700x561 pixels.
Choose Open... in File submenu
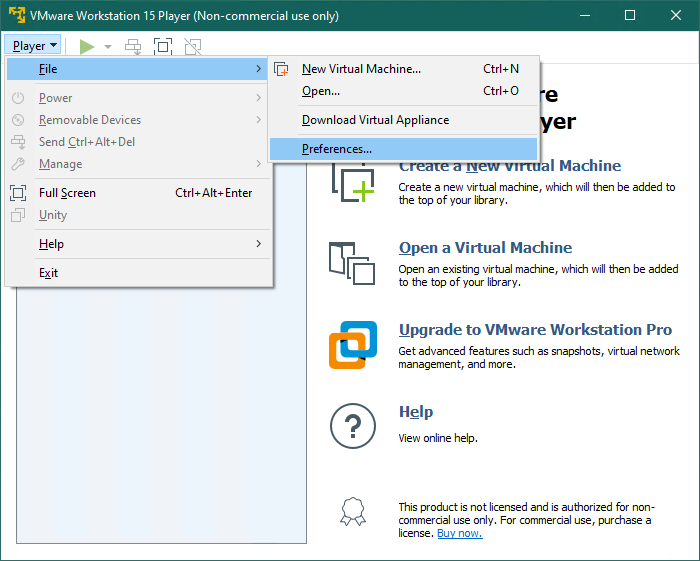[403, 91]
